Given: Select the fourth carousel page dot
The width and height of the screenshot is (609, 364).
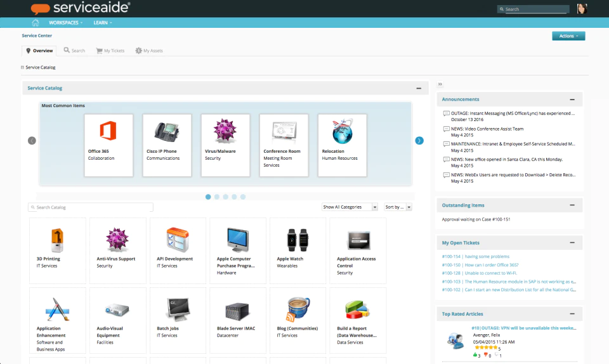Looking at the screenshot, I should (234, 197).
